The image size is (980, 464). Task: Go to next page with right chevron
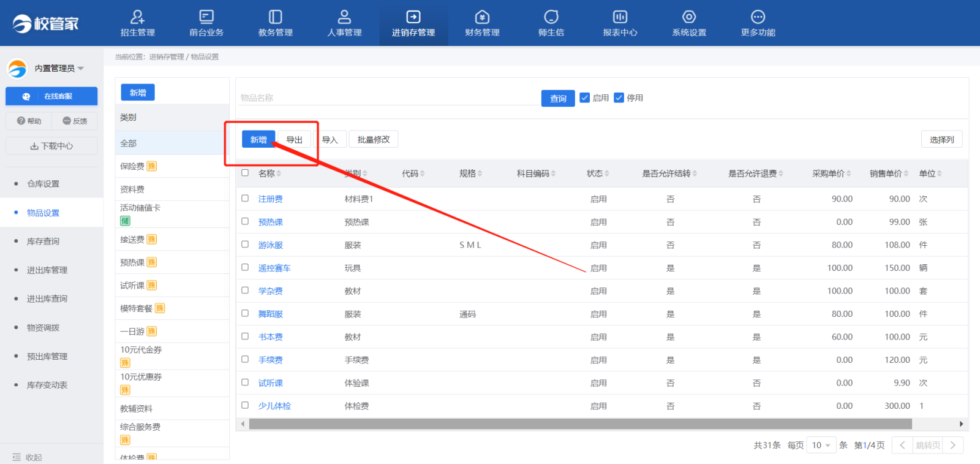pos(953,445)
